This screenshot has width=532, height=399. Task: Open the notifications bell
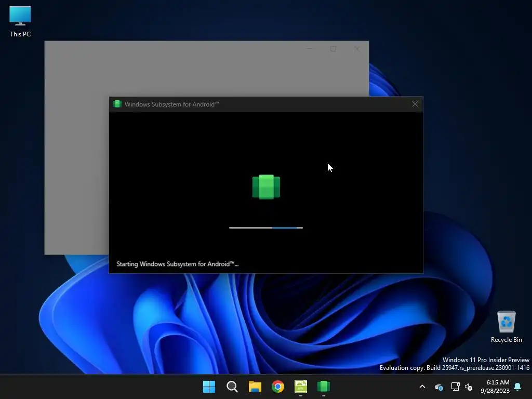(x=518, y=387)
